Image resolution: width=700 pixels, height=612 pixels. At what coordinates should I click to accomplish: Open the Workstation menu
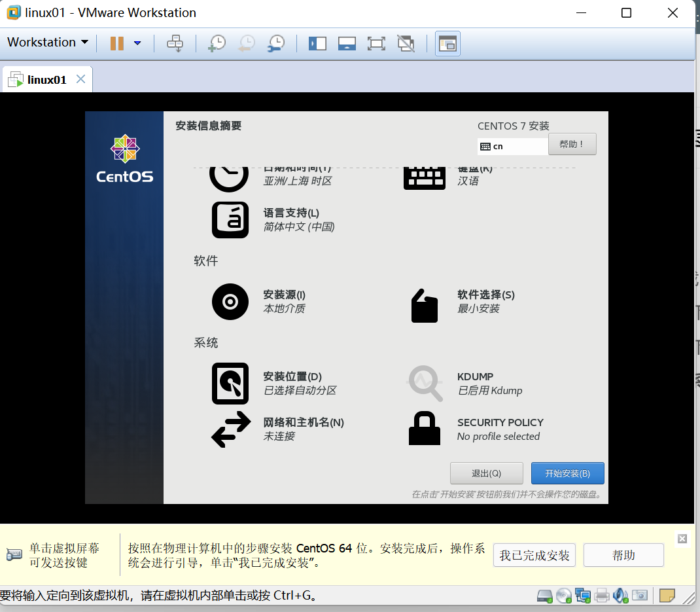pyautogui.click(x=48, y=43)
